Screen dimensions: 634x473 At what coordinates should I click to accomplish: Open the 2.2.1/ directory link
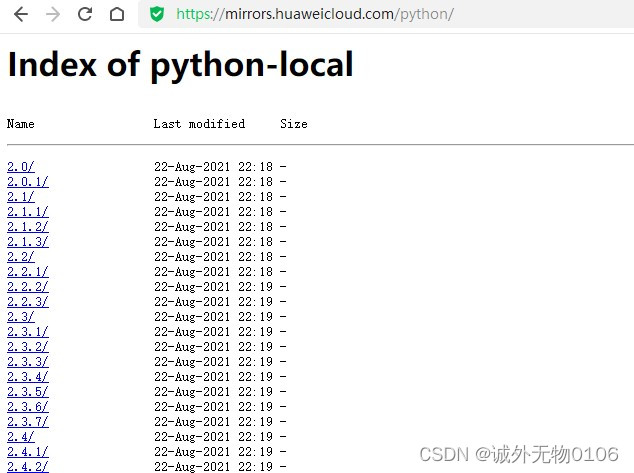[27, 271]
